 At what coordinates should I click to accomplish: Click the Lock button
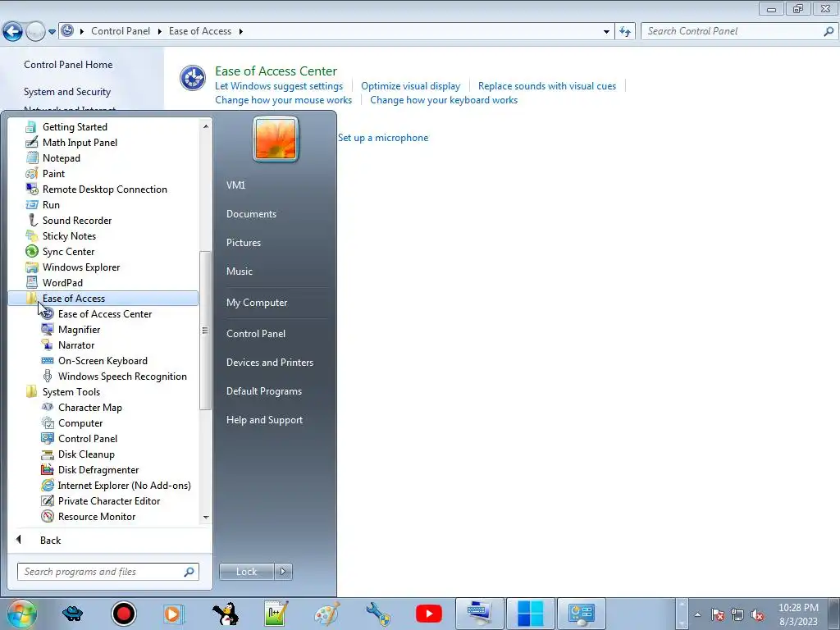coord(246,572)
